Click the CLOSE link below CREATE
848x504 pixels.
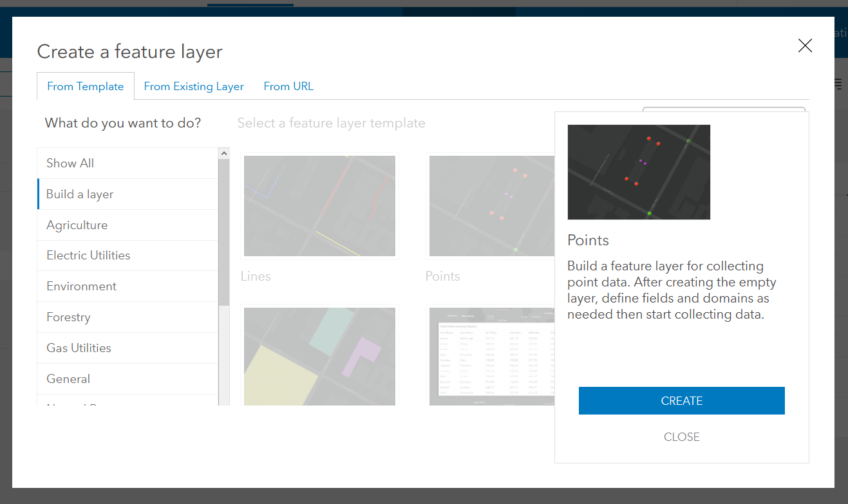point(681,436)
